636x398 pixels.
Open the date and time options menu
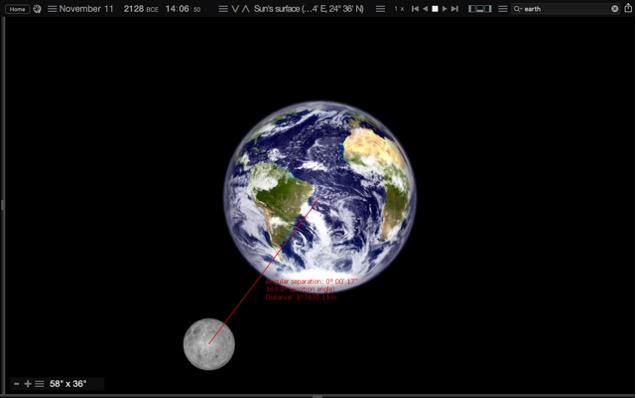click(x=52, y=9)
